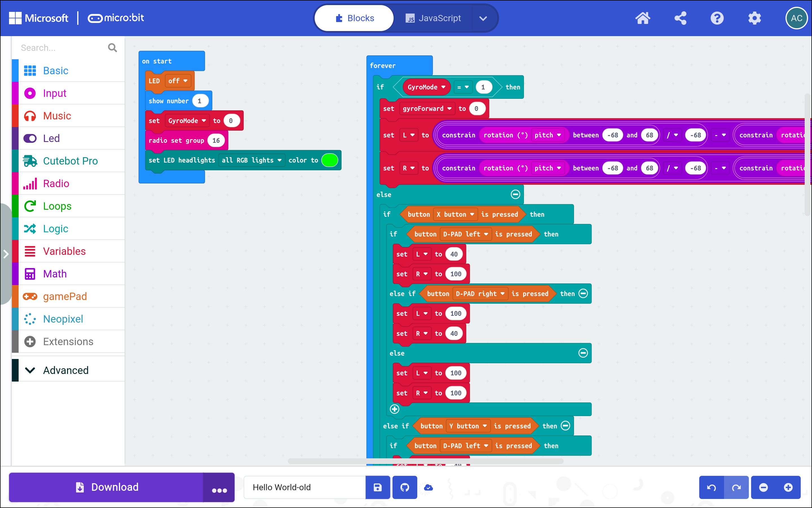Open pitch dropdown in set L row
Image resolution: width=812 pixels, height=508 pixels.
547,135
